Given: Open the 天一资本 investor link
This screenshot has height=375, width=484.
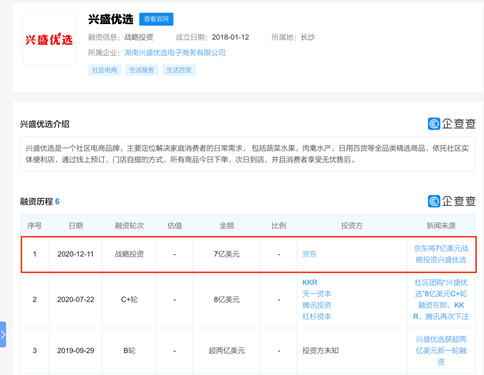Looking at the screenshot, I should point(317,294).
